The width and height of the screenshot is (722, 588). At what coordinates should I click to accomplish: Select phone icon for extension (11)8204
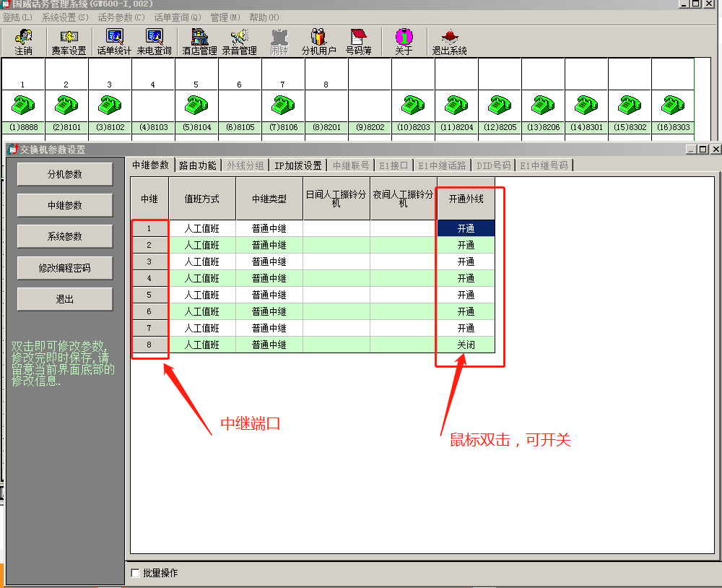click(456, 105)
